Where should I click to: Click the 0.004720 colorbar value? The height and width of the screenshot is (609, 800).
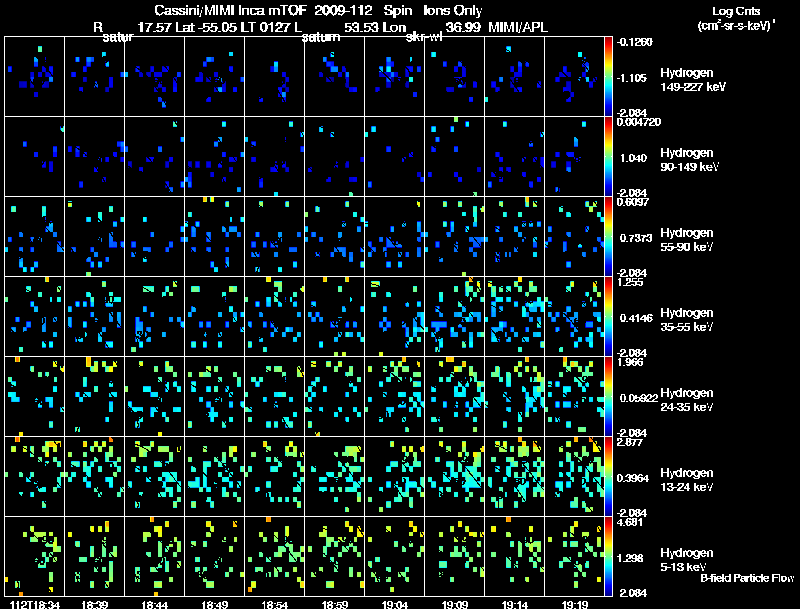[x=639, y=122]
